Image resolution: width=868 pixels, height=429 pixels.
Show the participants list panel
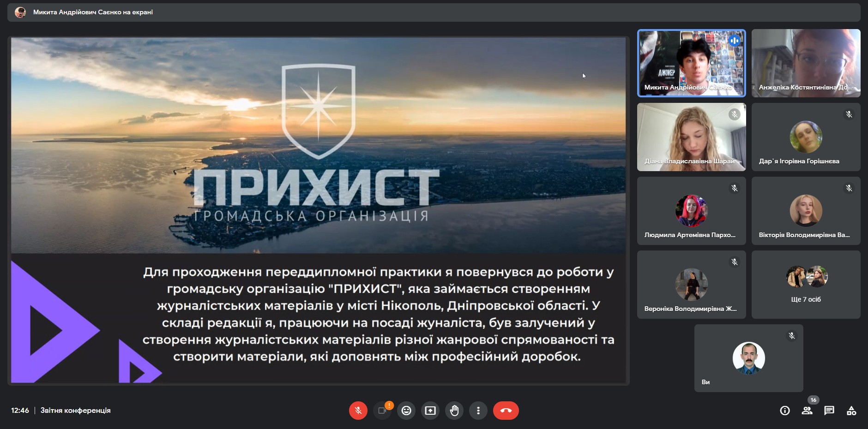(807, 411)
